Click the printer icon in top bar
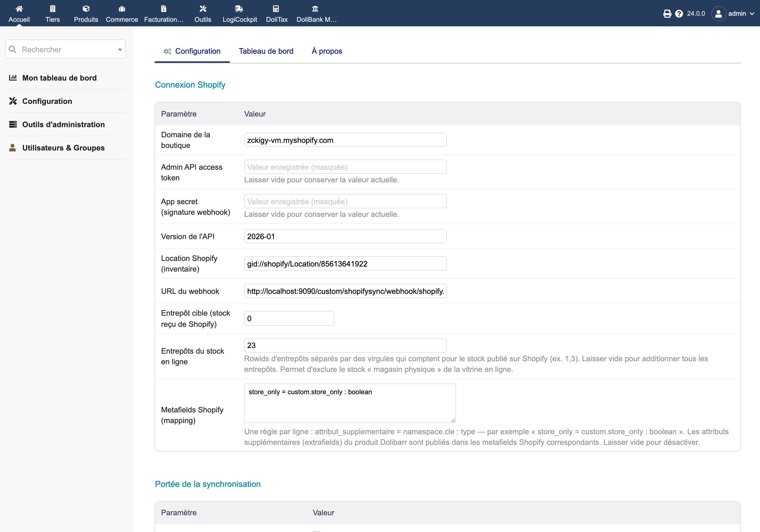Viewport: 760px width, 532px height. 667,14
